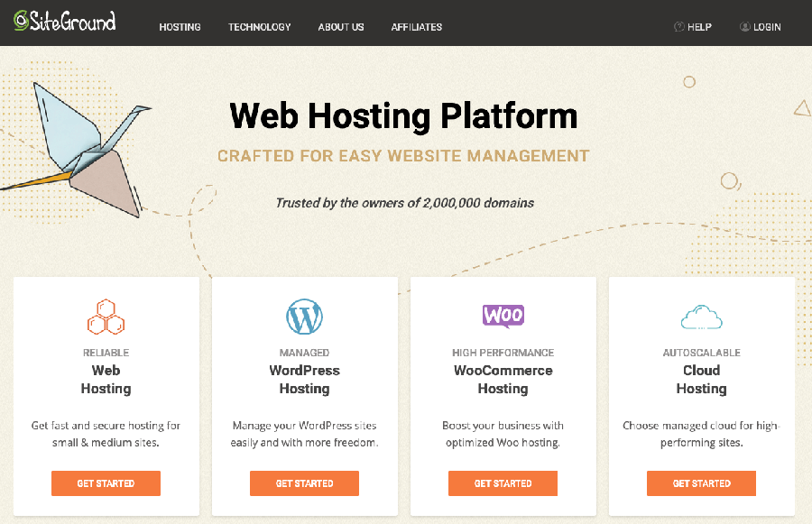The width and height of the screenshot is (812, 524).
Task: Get started with Cloud Hosting
Action: 701,483
